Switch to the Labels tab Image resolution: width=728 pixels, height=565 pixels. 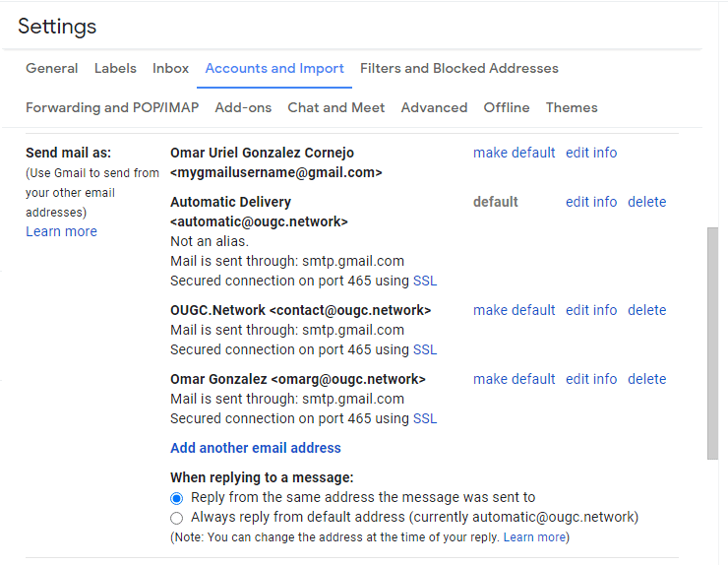pyautogui.click(x=115, y=69)
